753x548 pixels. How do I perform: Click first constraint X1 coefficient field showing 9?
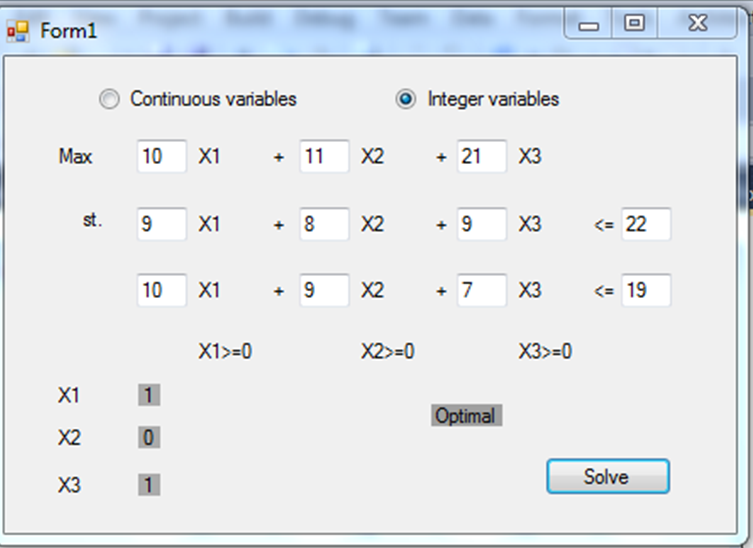coord(162,224)
